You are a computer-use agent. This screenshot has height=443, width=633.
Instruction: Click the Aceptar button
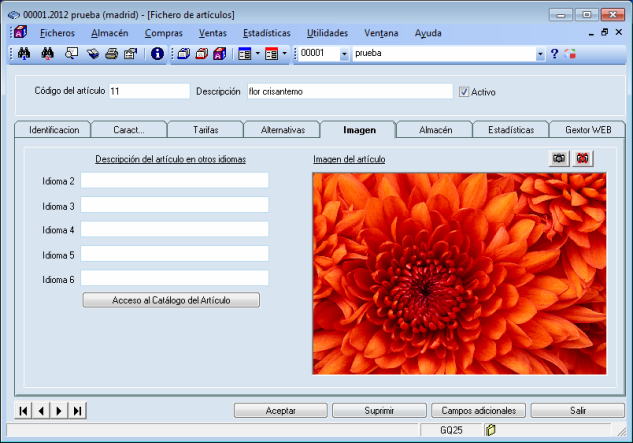coord(280,411)
